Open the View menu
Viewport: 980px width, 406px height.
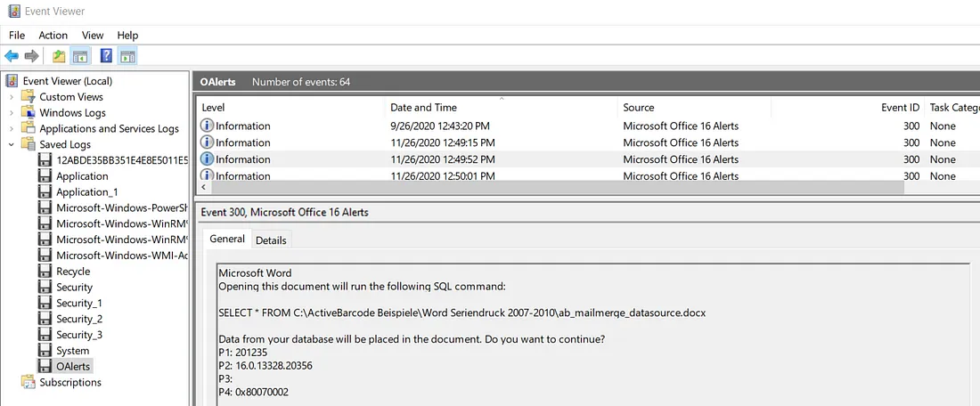click(x=93, y=35)
